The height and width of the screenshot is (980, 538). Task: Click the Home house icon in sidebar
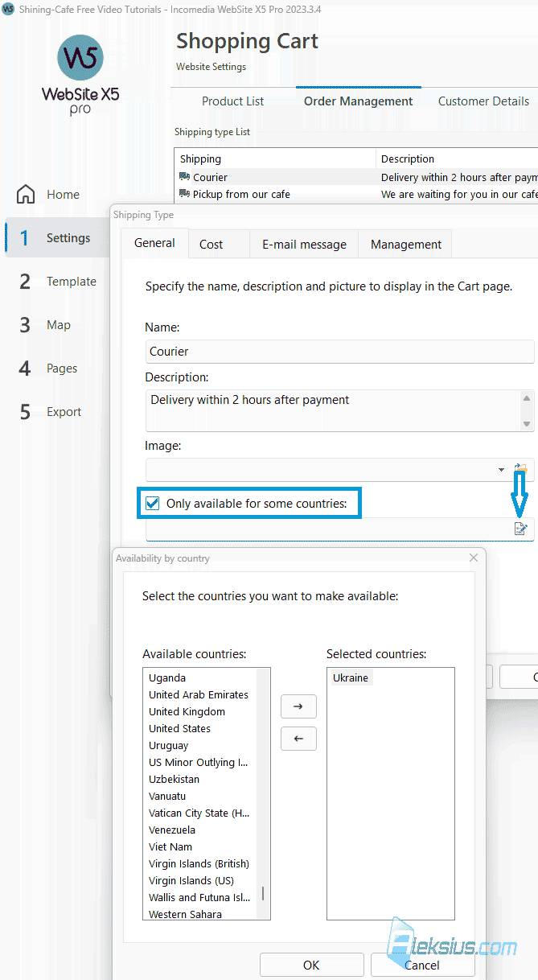click(x=26, y=194)
